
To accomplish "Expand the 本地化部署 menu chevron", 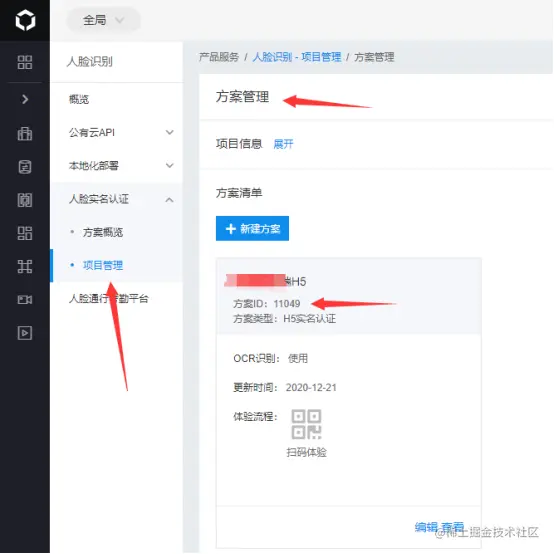I will [x=170, y=165].
